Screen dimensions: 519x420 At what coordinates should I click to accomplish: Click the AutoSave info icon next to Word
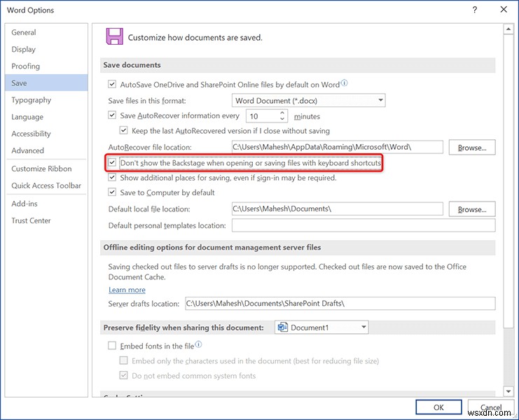pos(344,83)
